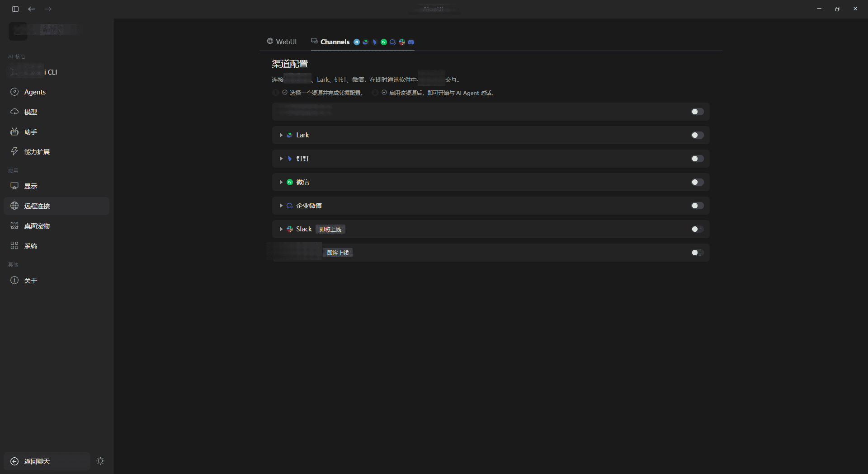Enable the first channel toggle
868x474 pixels.
(698, 112)
